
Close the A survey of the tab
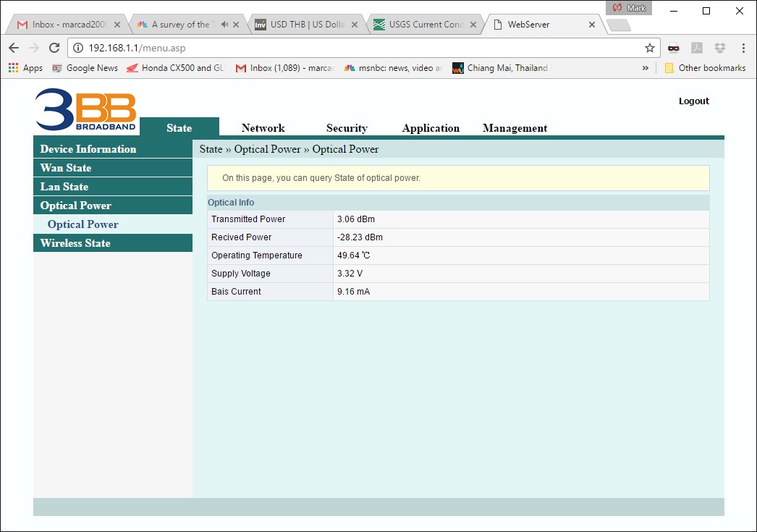(x=236, y=25)
